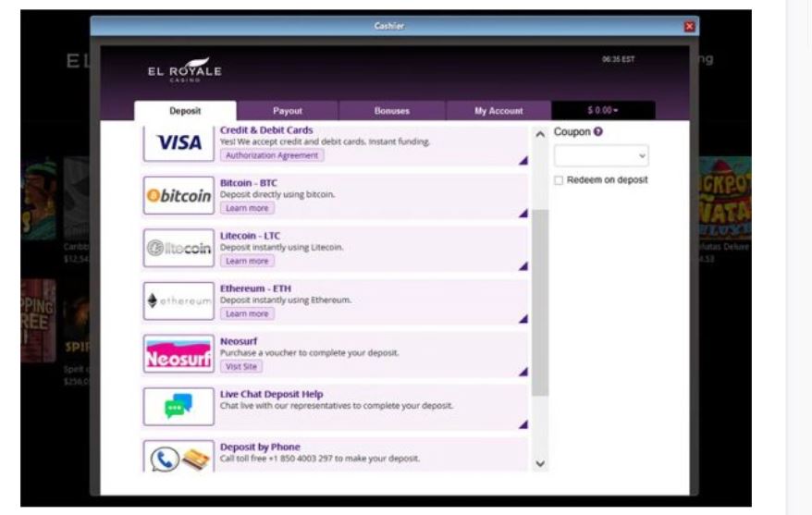The width and height of the screenshot is (812, 515).
Task: Pick the Ethereum logo icon
Action: pos(179,301)
